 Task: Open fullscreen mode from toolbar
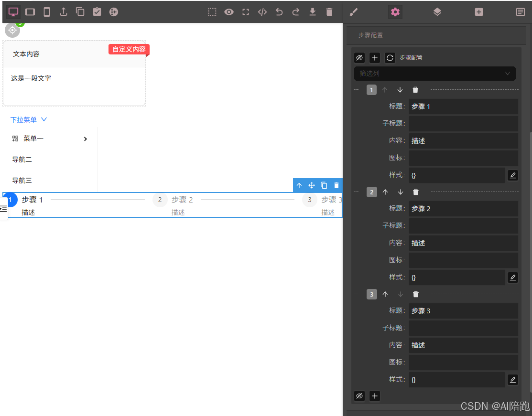246,12
